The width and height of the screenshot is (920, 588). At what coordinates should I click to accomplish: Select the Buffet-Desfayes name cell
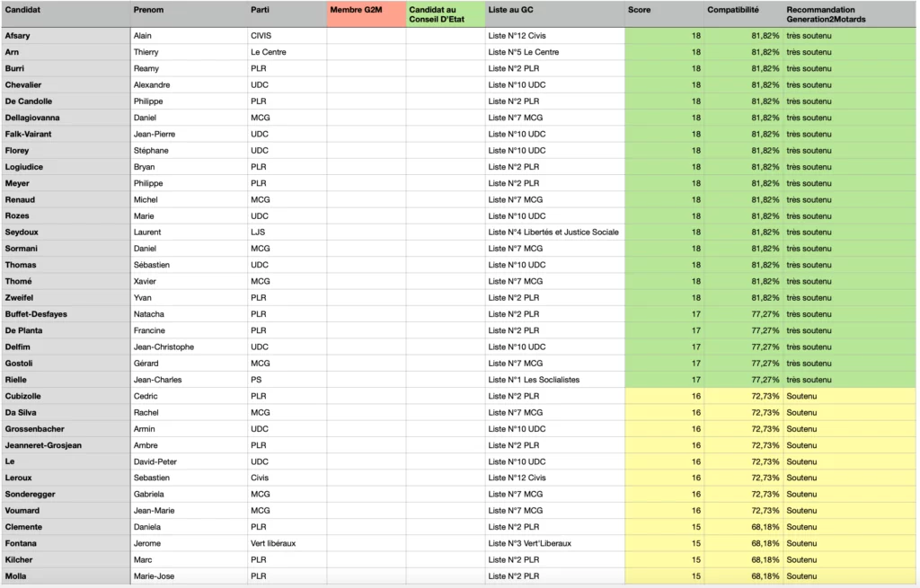pyautogui.click(x=65, y=314)
